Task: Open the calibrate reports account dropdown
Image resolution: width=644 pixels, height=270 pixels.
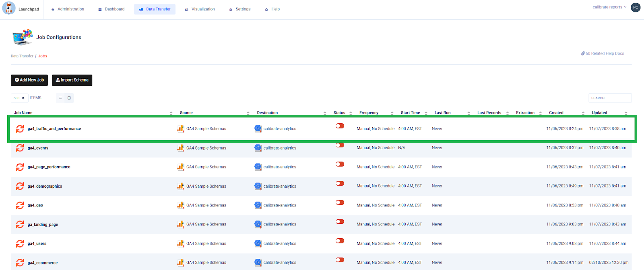Action: tap(609, 7)
